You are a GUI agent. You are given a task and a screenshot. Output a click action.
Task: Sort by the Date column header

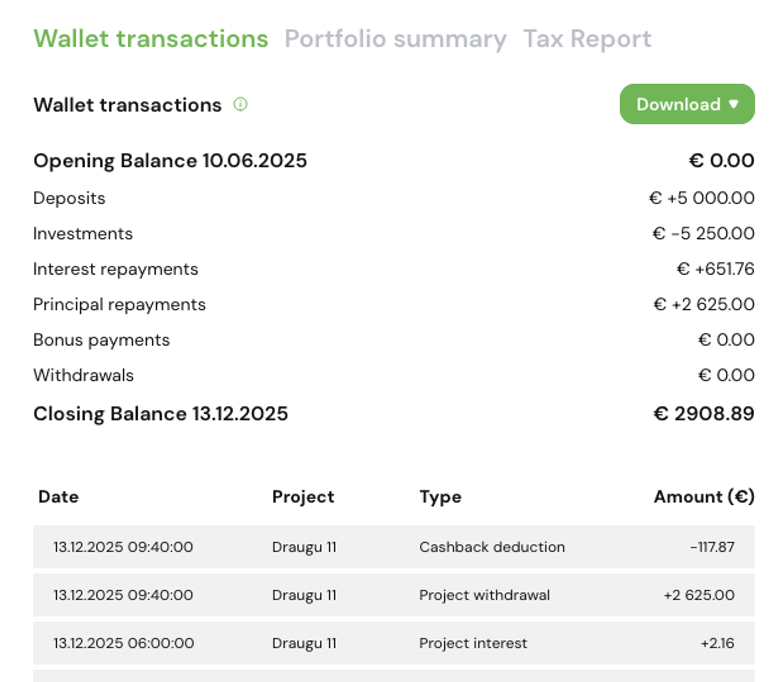pos(58,497)
